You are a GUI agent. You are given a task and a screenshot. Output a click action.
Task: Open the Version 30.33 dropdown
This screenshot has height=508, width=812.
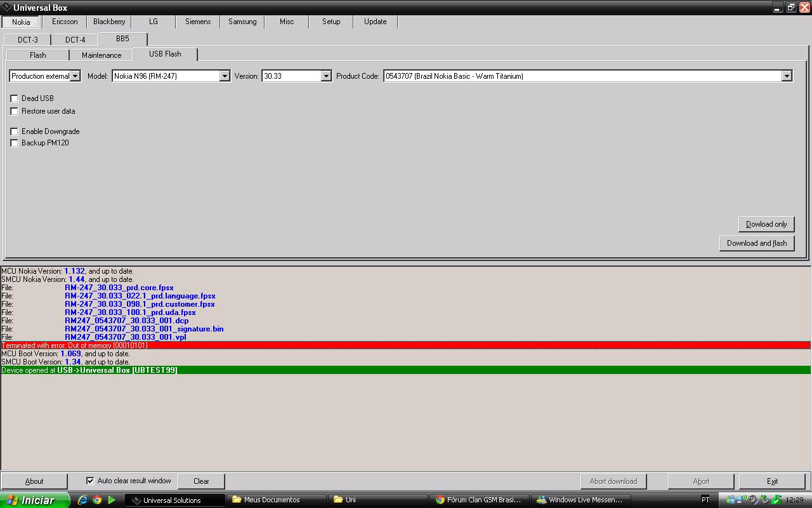tap(326, 76)
